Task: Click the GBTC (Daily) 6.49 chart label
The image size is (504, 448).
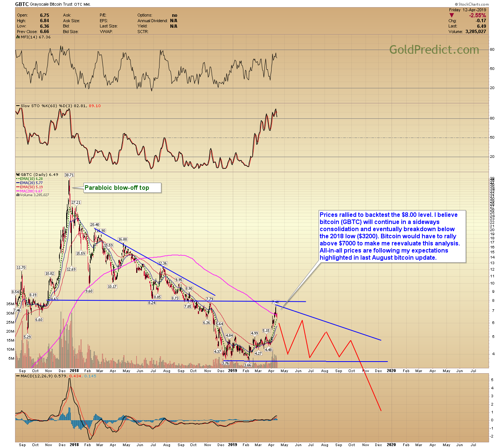Action: pyautogui.click(x=39, y=175)
